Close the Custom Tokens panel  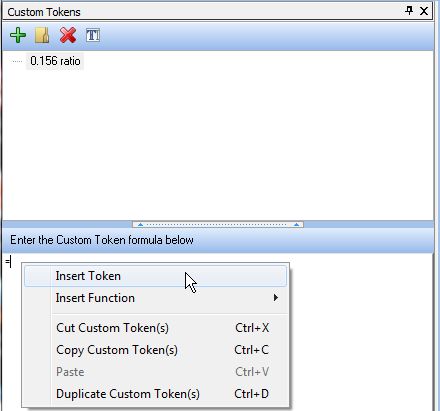click(x=424, y=11)
